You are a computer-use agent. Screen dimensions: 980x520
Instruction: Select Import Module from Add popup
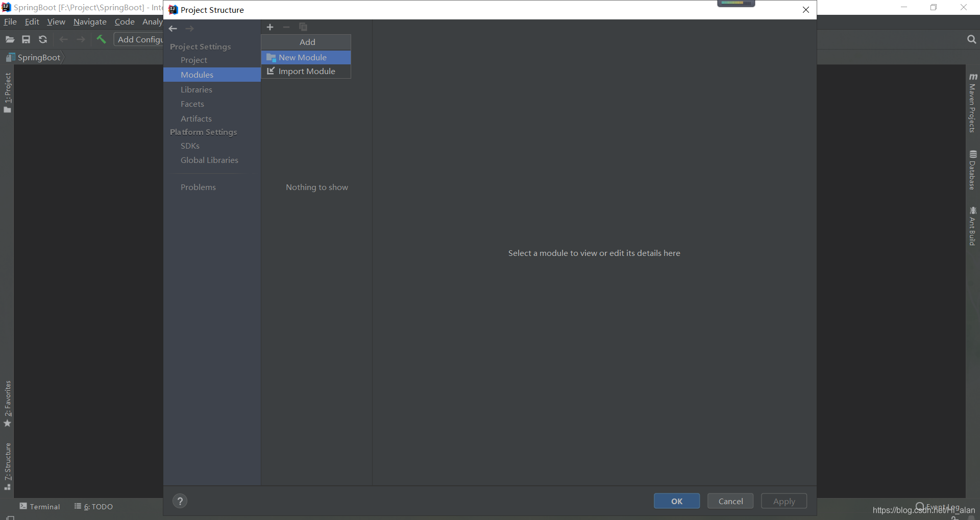[x=306, y=71]
